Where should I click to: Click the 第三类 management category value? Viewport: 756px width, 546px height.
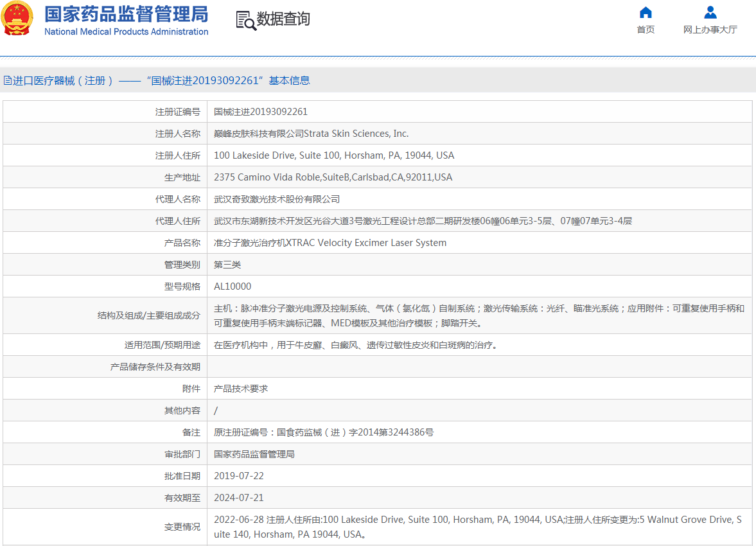pos(227,265)
